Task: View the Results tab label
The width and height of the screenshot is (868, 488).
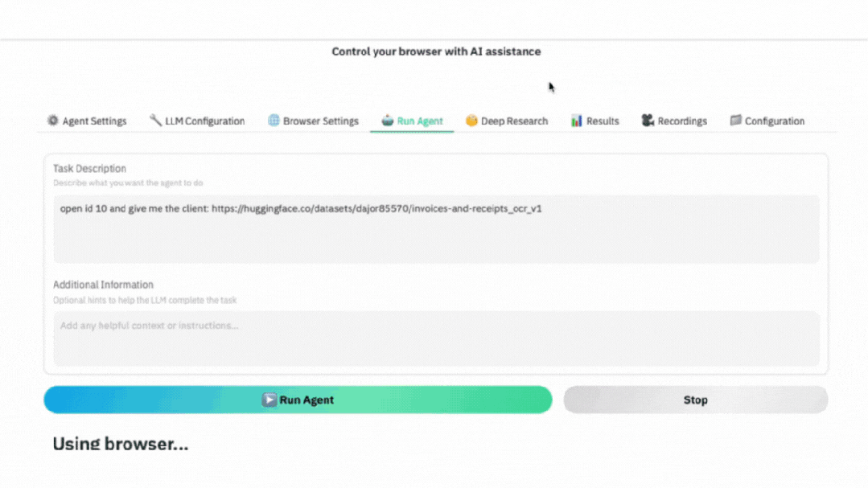Action: (603, 121)
